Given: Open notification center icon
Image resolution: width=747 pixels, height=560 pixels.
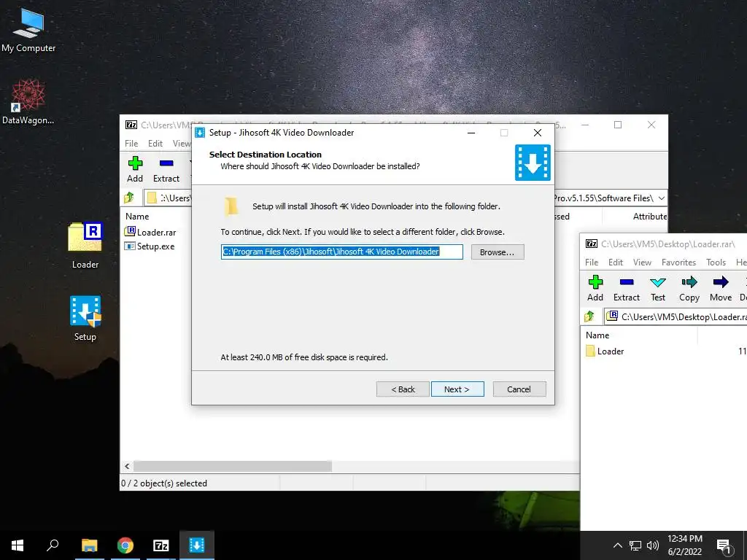Looking at the screenshot, I should click(724, 545).
